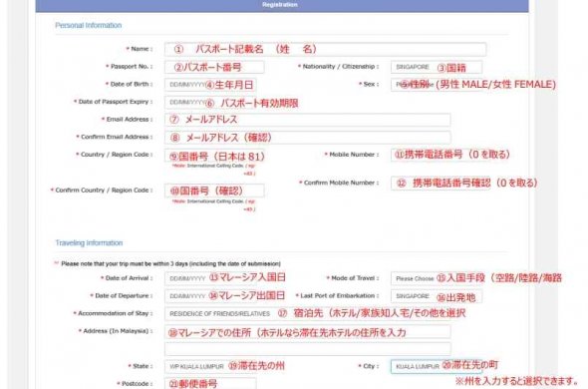
Task: Select the Country / Region Code field
Action: [x=214, y=155]
